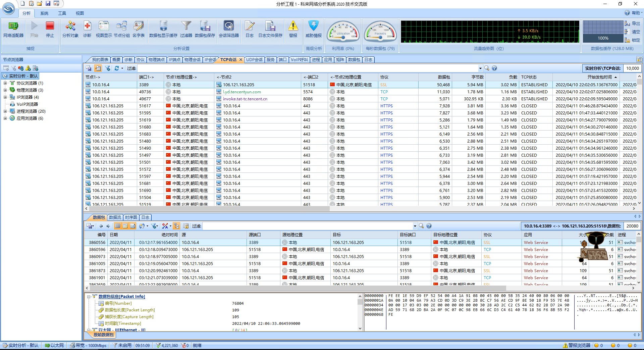
Task: Click the 帮助 help icon in ribbon
Action: coord(627,13)
